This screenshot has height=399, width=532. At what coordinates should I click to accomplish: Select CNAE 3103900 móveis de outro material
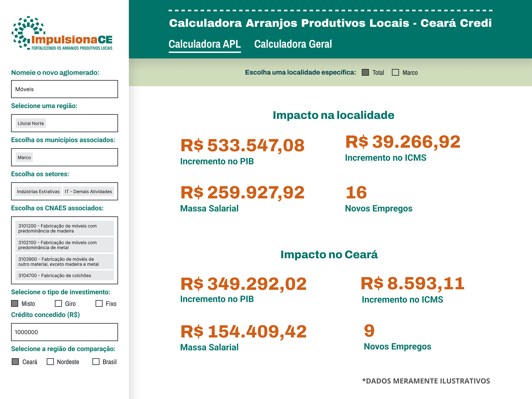click(x=65, y=262)
